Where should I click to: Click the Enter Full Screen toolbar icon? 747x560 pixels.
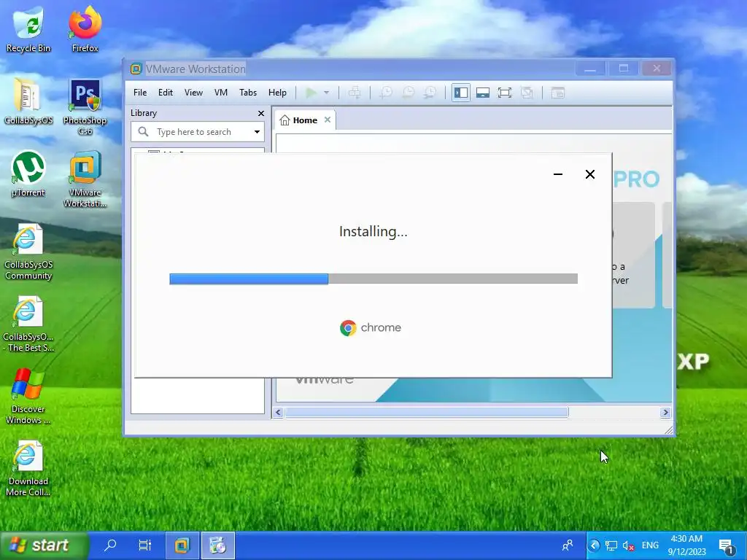[505, 93]
